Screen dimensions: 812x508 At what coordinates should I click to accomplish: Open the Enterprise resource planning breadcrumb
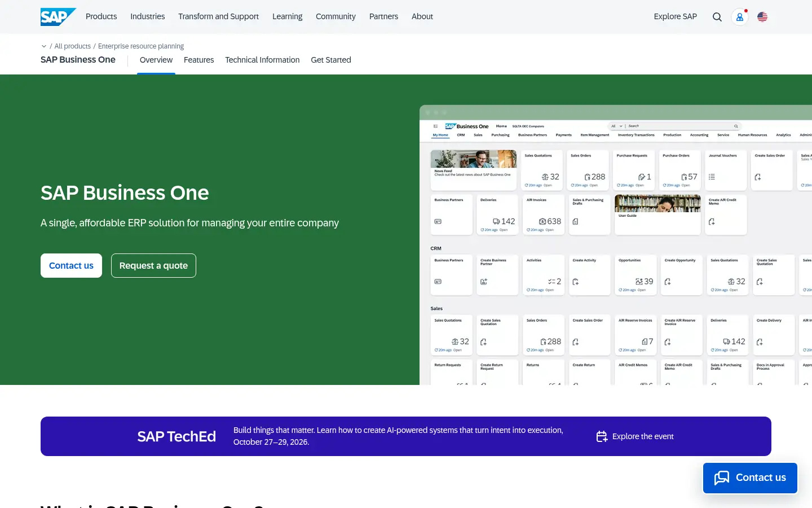click(141, 46)
